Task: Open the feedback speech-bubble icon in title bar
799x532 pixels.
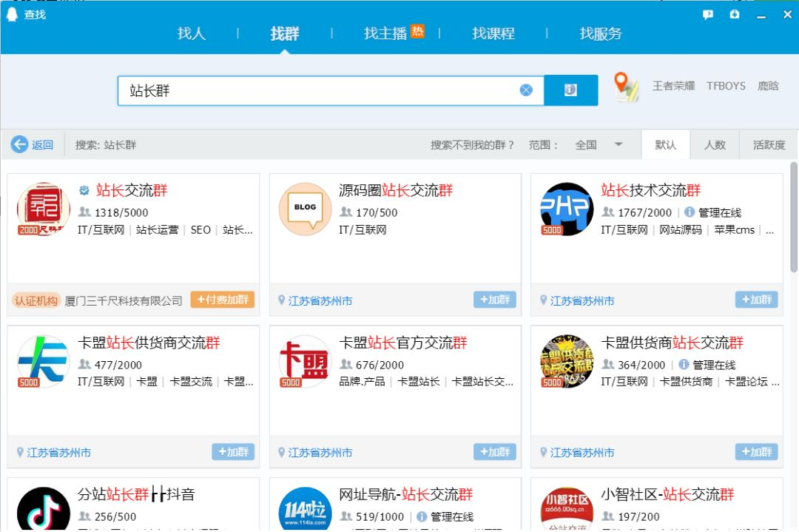Action: [707, 13]
